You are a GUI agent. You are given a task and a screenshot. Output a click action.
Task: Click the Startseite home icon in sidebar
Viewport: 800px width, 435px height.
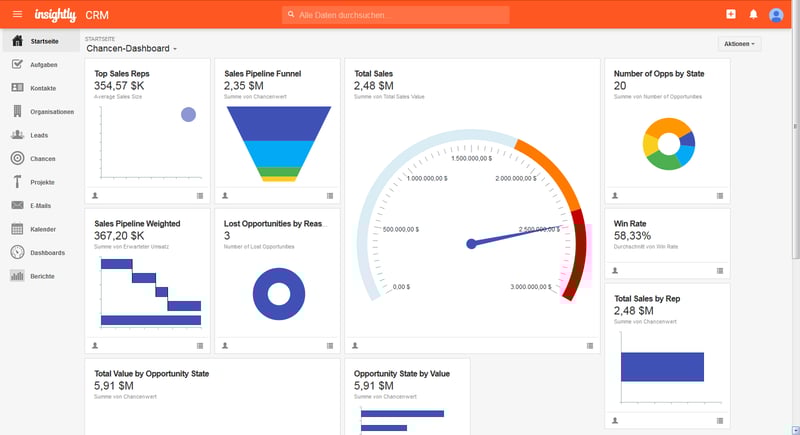coord(18,41)
